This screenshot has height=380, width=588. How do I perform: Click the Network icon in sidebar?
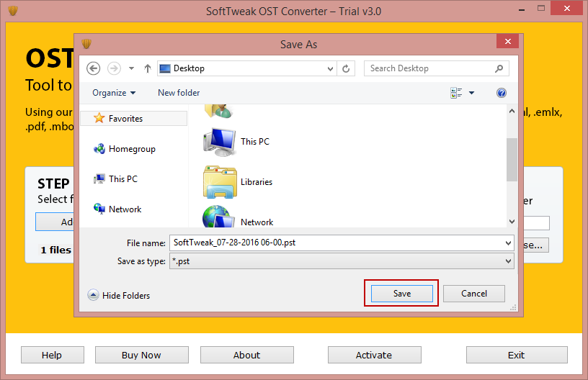point(99,209)
